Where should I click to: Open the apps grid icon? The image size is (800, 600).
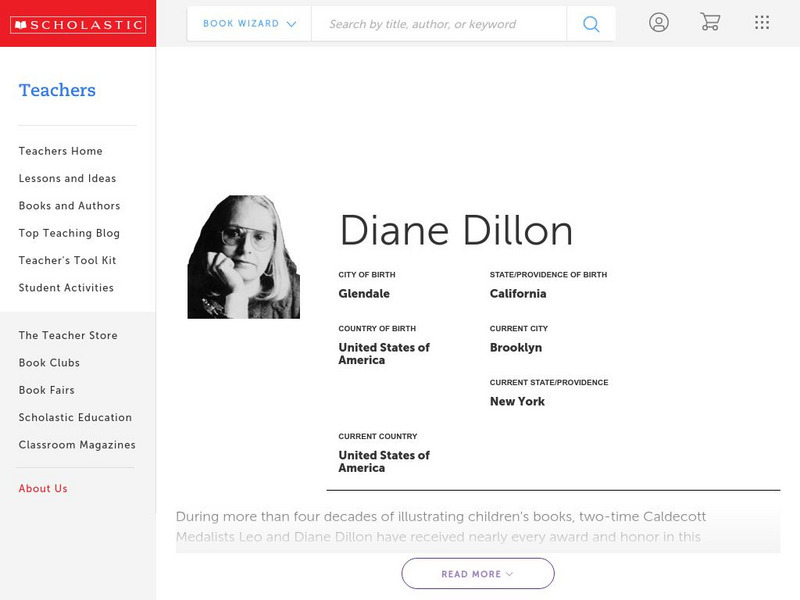(x=761, y=22)
